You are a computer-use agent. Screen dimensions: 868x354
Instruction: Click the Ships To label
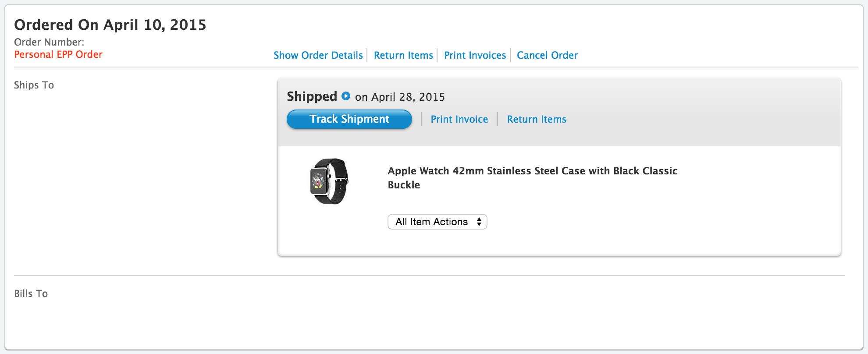[34, 85]
